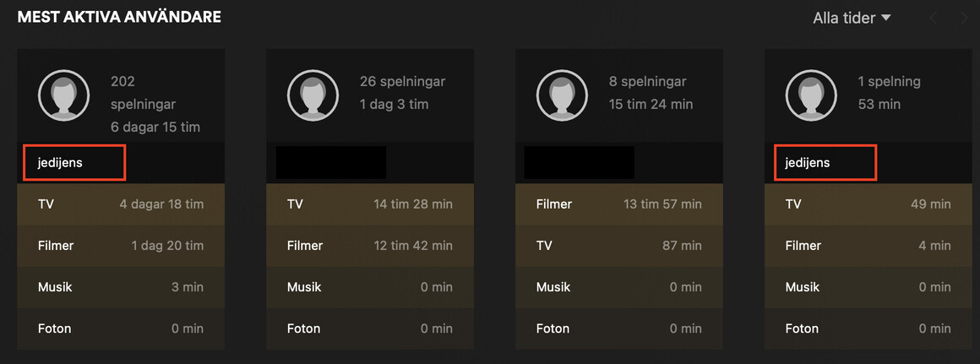The image size is (980, 364).
Task: Select the profile picture beside 8 spelningar
Action: pyautogui.click(x=562, y=95)
